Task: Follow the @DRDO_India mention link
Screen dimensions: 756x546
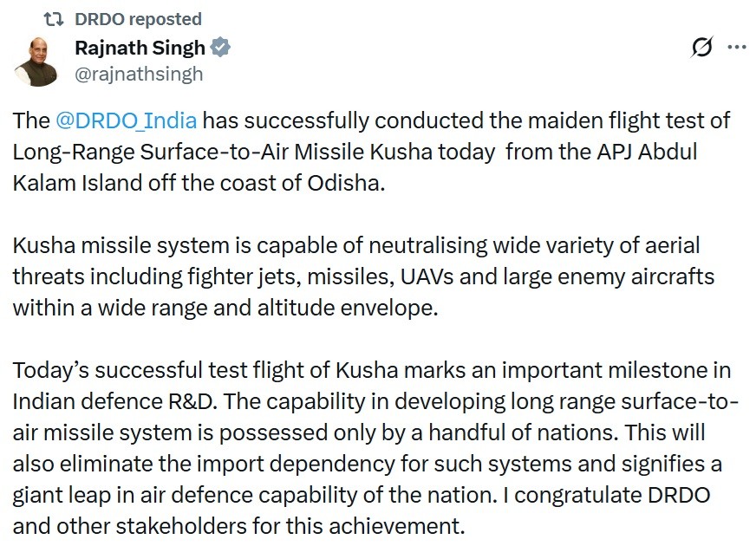Action: 126,120
